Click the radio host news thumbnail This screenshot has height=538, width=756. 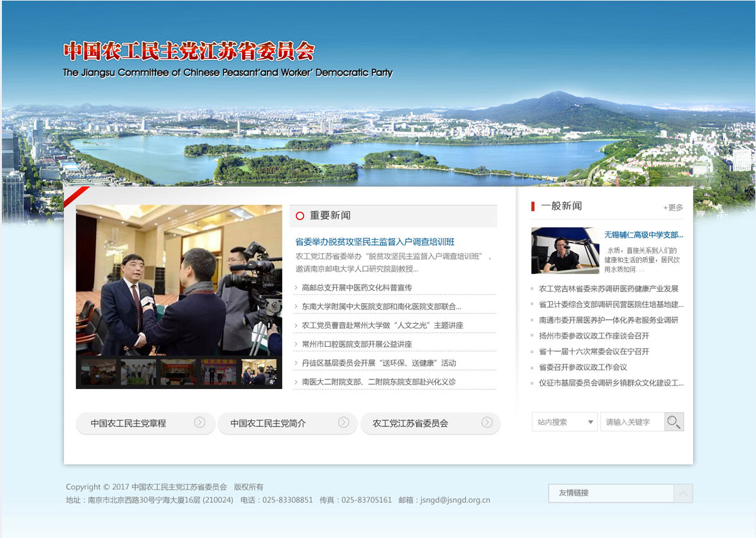pyautogui.click(x=565, y=251)
